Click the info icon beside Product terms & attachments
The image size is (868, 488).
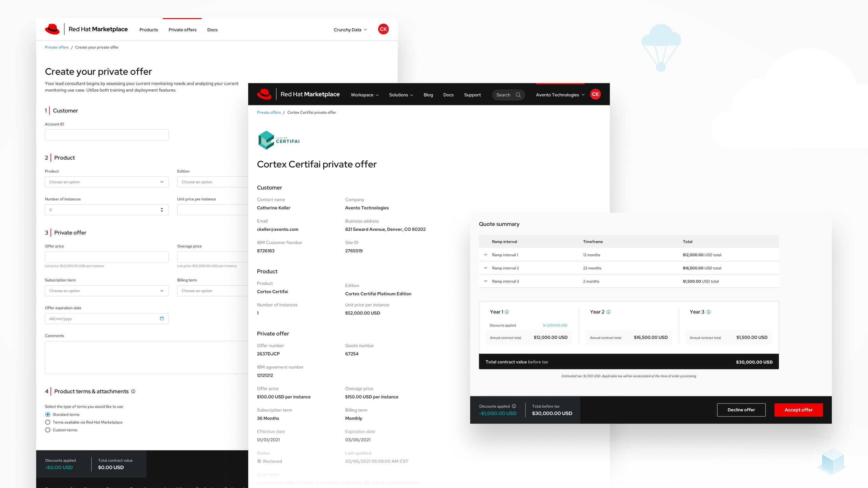133,391
